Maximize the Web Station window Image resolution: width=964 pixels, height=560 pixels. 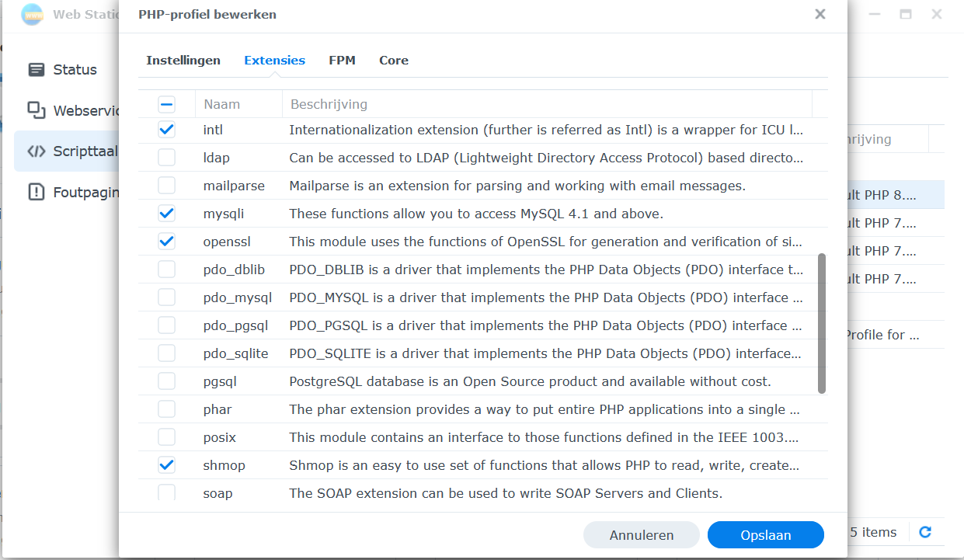click(x=905, y=14)
